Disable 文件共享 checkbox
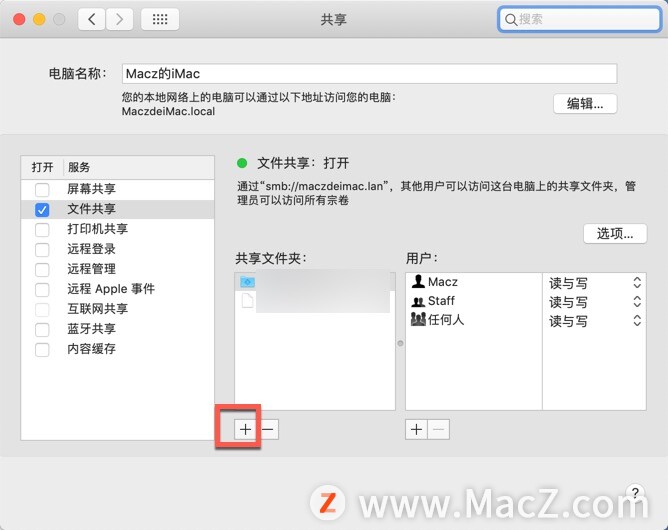This screenshot has height=530, width=668. click(42, 209)
